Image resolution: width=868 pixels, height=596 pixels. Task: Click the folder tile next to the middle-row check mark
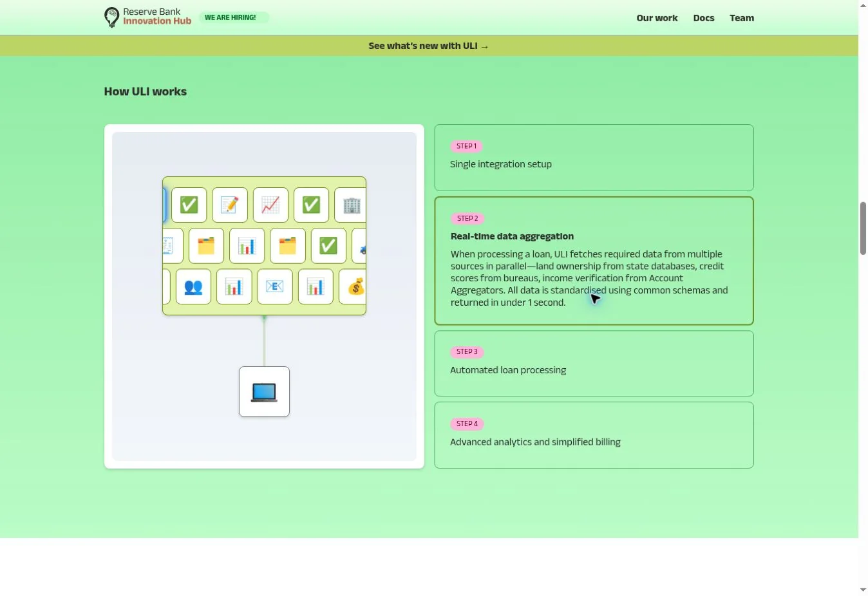pyautogui.click(x=288, y=246)
